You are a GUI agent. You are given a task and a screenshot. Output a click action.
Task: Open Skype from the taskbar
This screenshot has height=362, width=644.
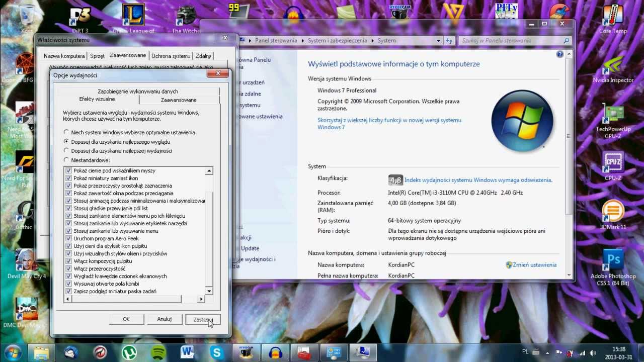[217, 352]
